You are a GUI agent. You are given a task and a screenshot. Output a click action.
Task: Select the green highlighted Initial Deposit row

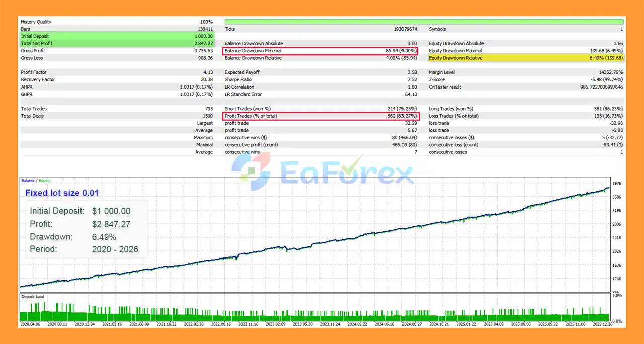point(117,36)
